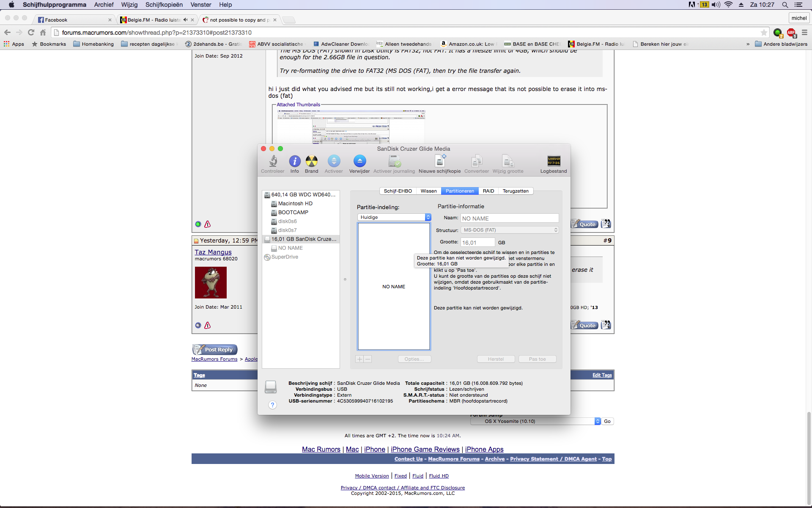This screenshot has width=812, height=508.
Task: Click the Wi-Fi menu bar icon
Action: pos(728,5)
